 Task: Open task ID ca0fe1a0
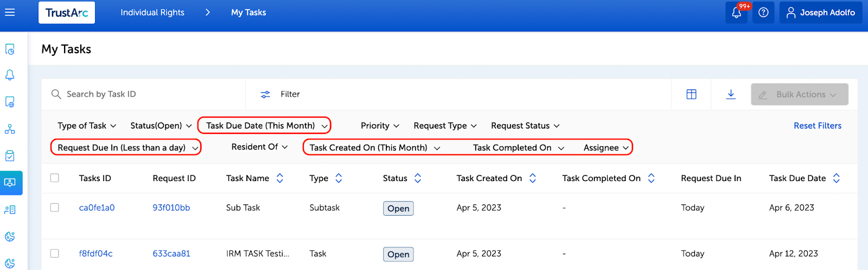click(x=97, y=208)
